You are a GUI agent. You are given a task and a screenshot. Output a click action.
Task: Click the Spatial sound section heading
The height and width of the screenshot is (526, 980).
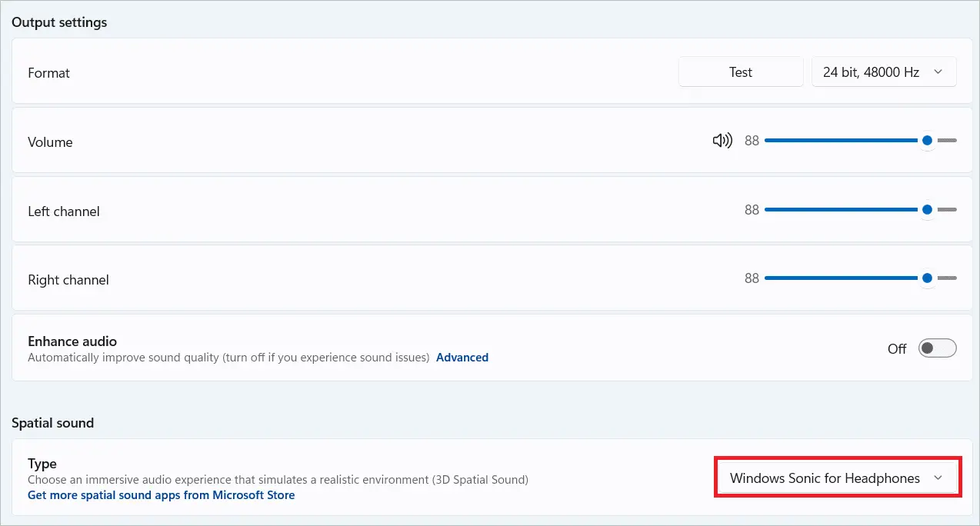point(52,423)
